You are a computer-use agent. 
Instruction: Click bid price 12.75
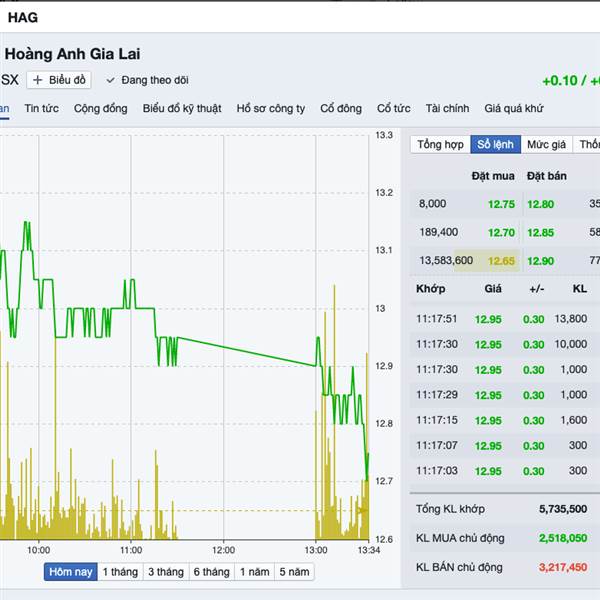[x=501, y=204]
